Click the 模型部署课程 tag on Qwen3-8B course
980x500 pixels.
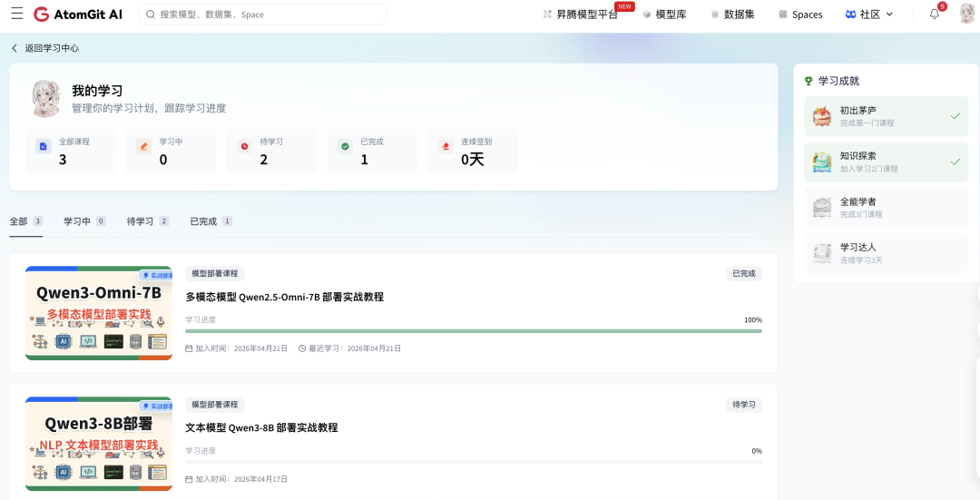pos(214,405)
